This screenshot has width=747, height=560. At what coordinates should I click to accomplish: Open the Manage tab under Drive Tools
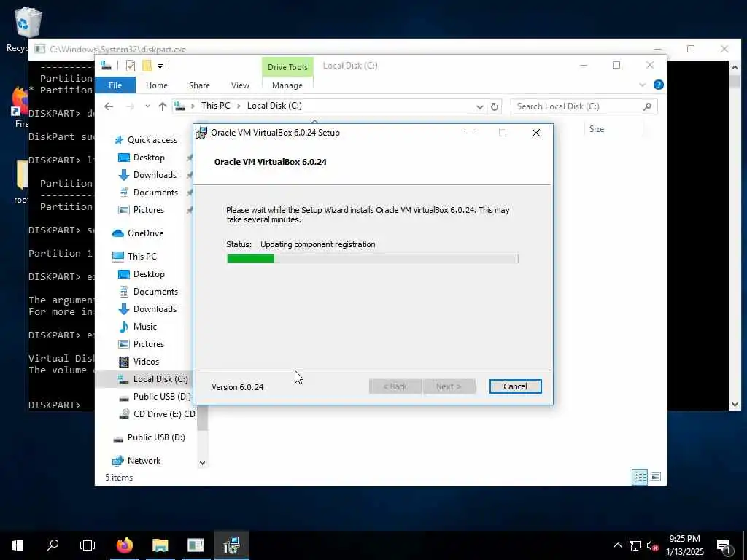(x=287, y=85)
